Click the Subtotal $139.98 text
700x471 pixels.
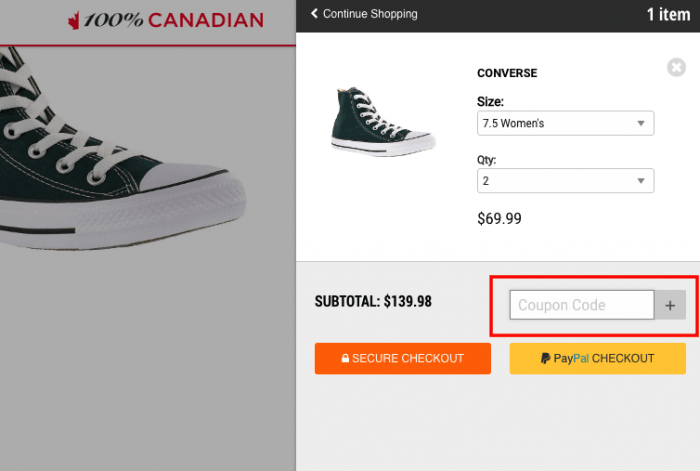(373, 301)
